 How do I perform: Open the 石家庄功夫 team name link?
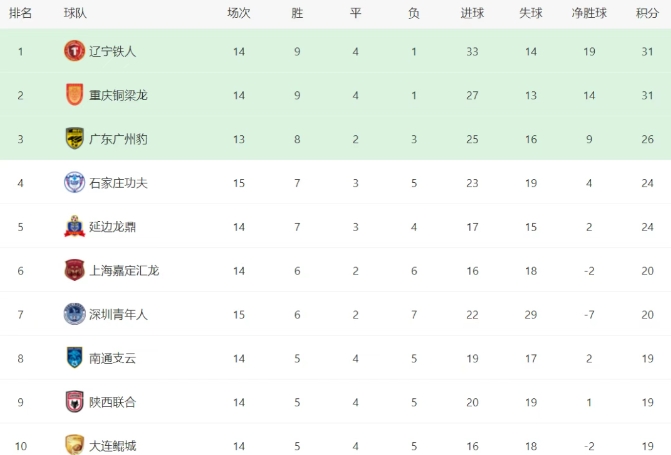pos(118,183)
